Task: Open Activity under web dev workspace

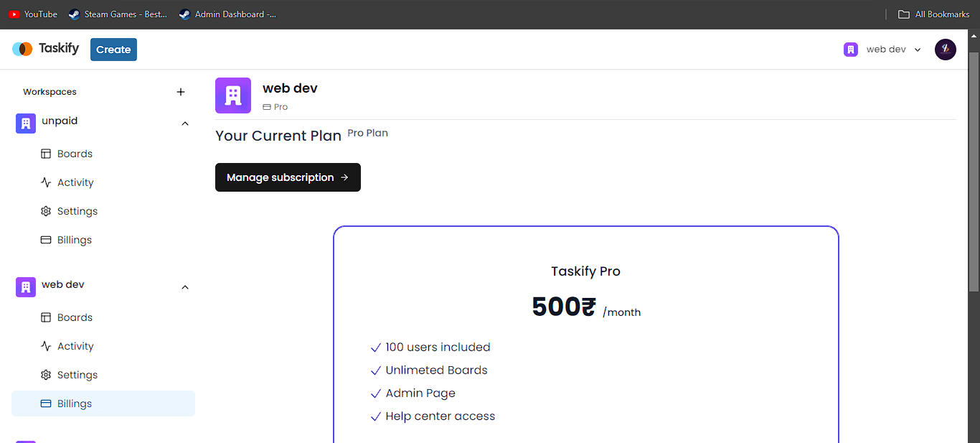Action: [103, 346]
